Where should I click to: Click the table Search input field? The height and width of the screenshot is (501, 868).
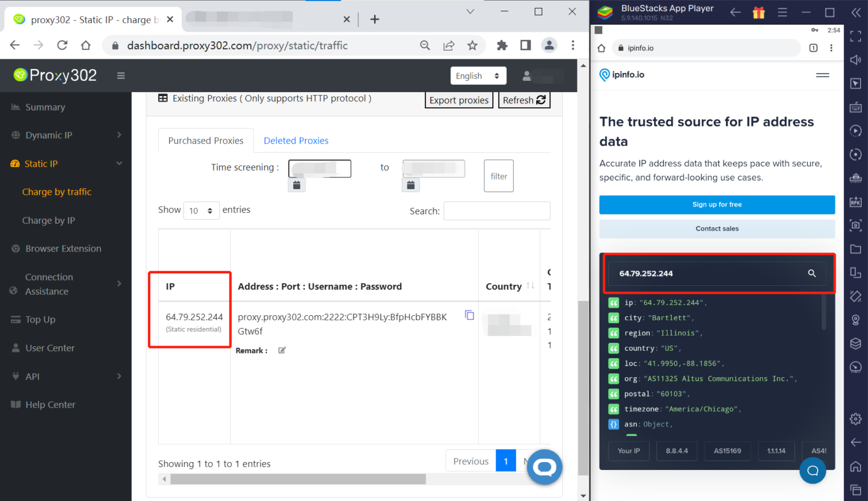pos(497,211)
